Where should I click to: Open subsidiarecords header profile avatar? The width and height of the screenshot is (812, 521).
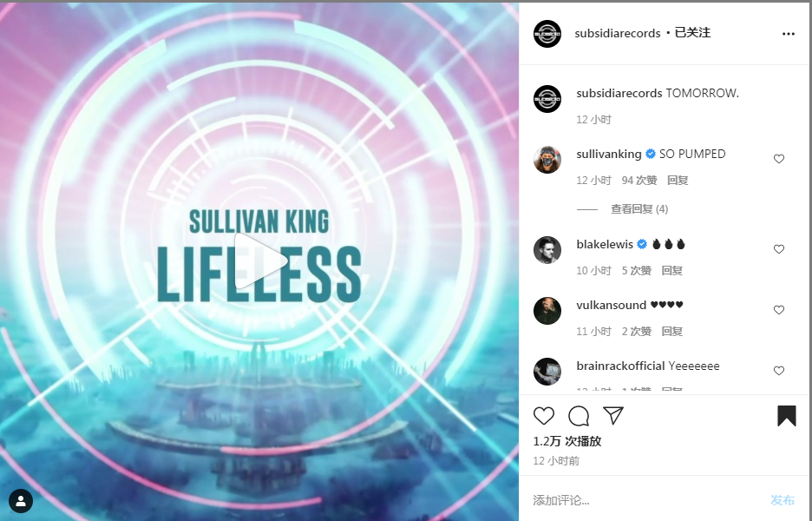[547, 34]
